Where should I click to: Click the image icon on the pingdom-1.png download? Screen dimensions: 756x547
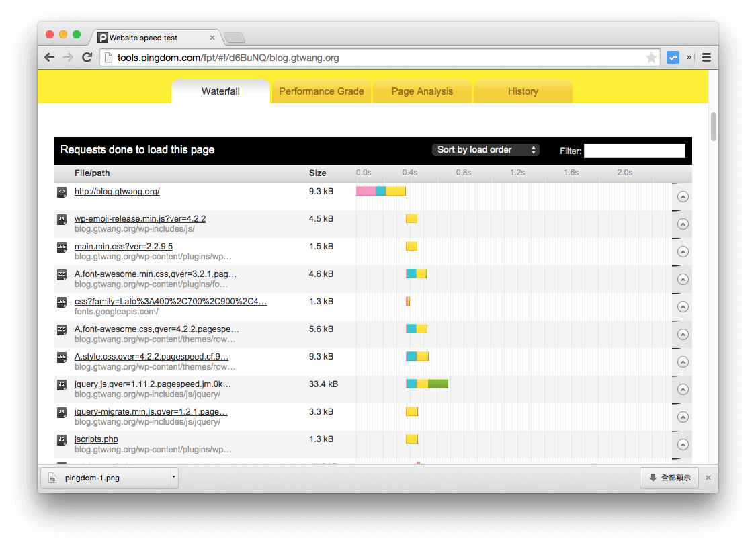pyautogui.click(x=54, y=477)
